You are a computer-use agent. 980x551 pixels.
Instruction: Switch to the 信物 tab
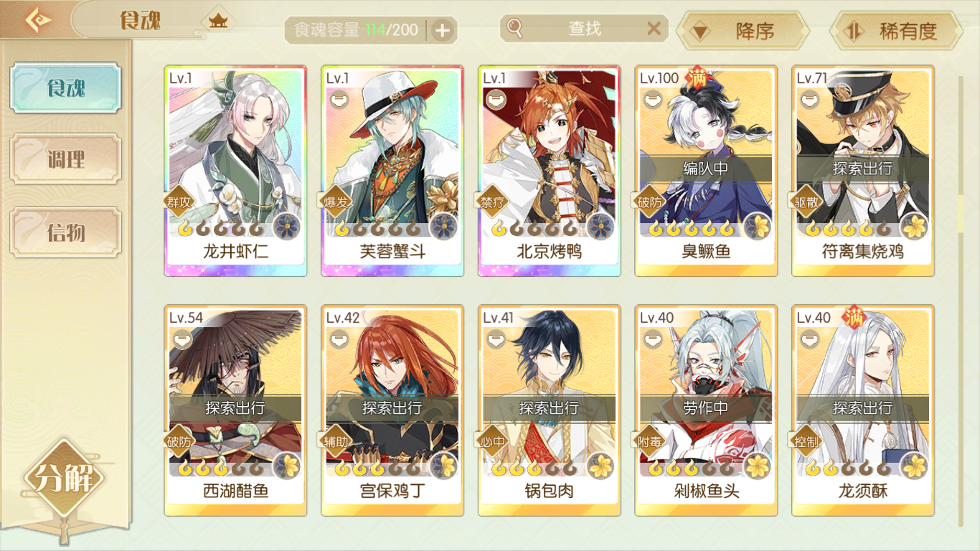[x=65, y=232]
